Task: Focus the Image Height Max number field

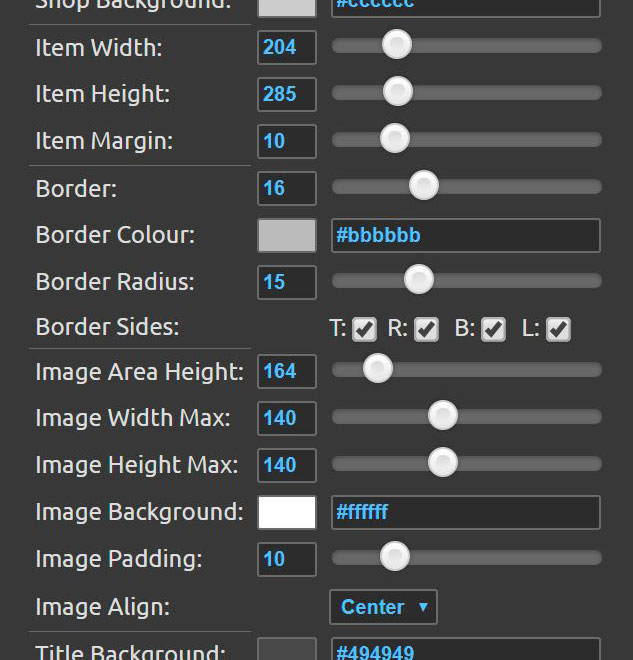Action: pyautogui.click(x=287, y=465)
